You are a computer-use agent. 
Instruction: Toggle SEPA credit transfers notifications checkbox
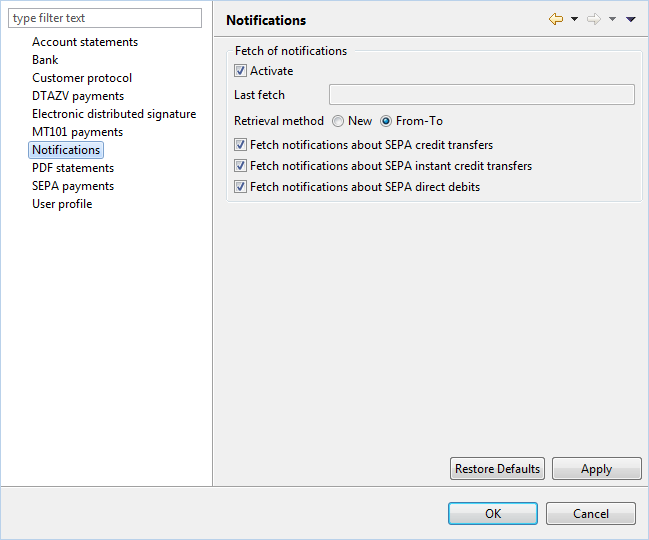240,145
